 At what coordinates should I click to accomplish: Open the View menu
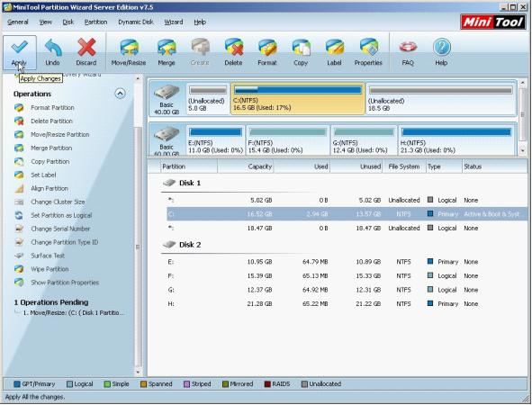click(x=46, y=22)
